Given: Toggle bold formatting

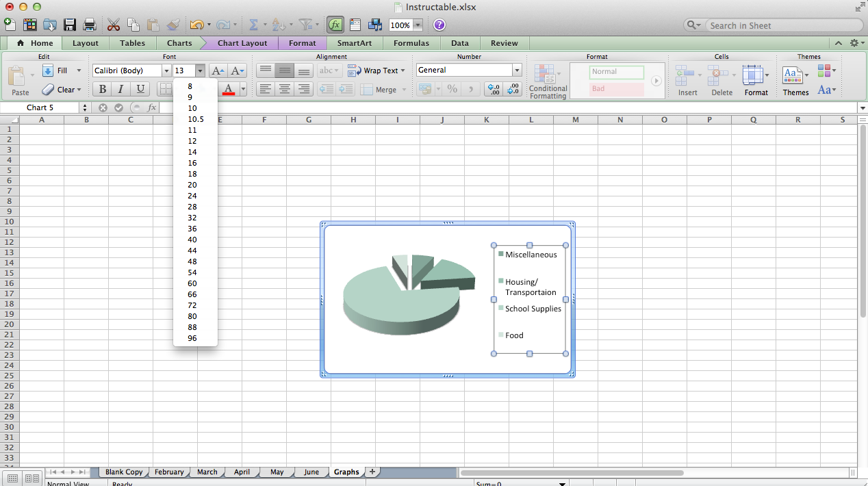Looking at the screenshot, I should coord(101,89).
